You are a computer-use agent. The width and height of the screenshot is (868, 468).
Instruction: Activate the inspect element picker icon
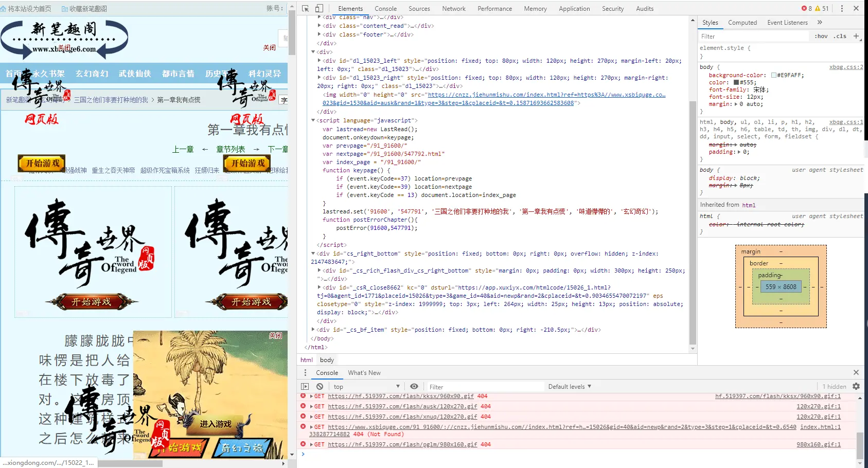point(306,8)
